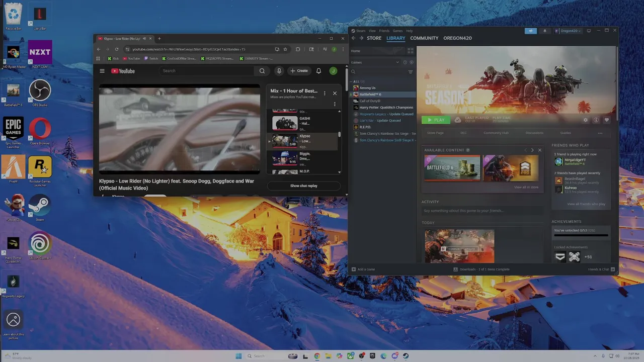Expand the Steam Games collection dropdown

pyautogui.click(x=375, y=62)
